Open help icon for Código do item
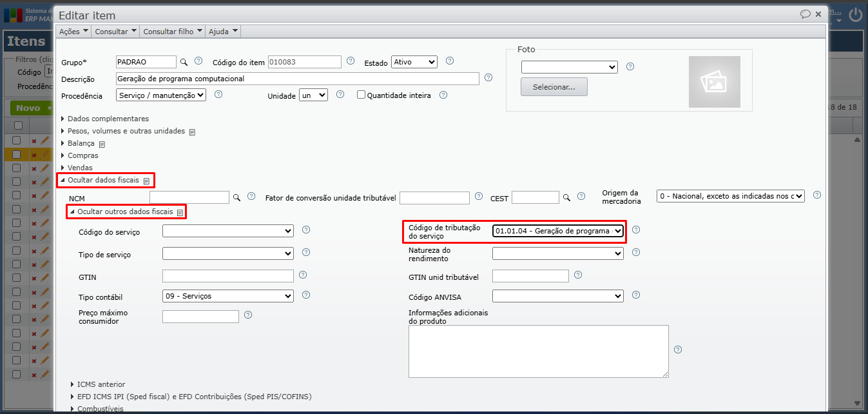Screen dimensions: 868x414 pyautogui.click(x=351, y=61)
